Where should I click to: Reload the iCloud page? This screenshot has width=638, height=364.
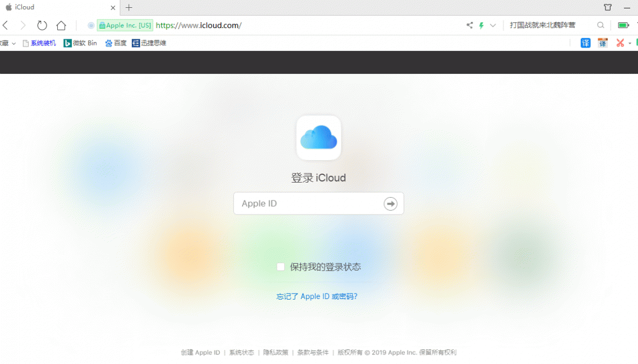pyautogui.click(x=42, y=25)
